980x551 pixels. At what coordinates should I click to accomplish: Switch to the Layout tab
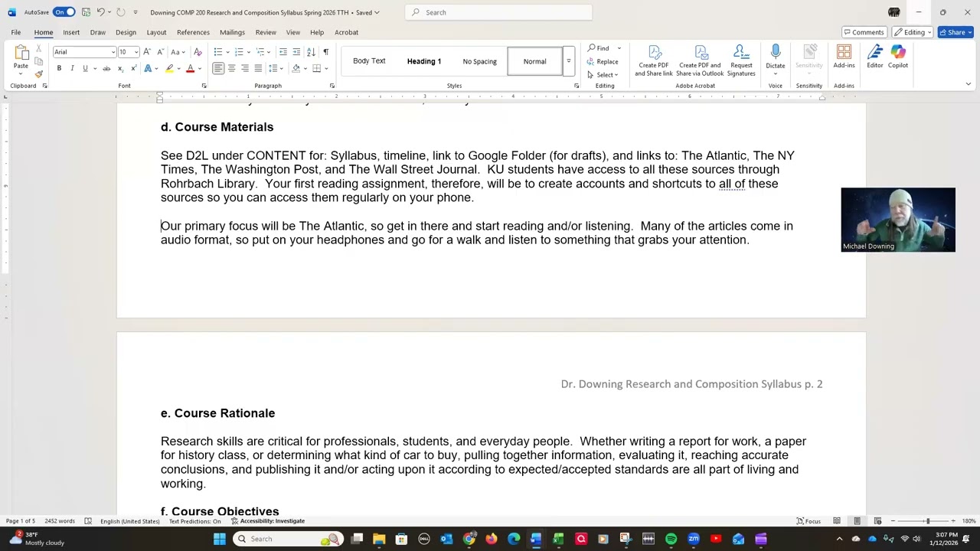click(156, 32)
